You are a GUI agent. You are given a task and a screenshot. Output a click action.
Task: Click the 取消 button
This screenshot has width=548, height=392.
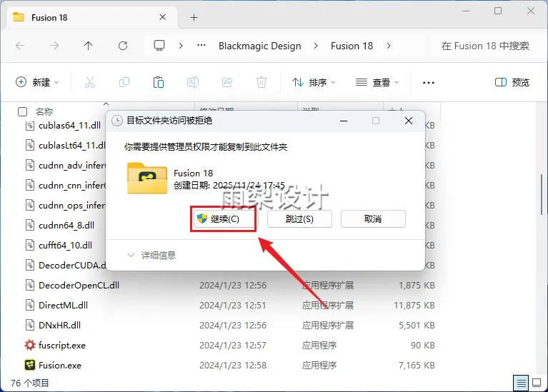click(373, 219)
